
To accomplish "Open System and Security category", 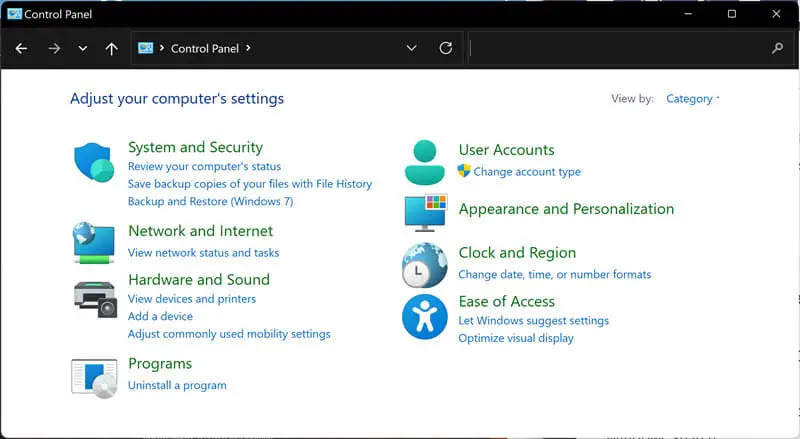I will click(195, 147).
